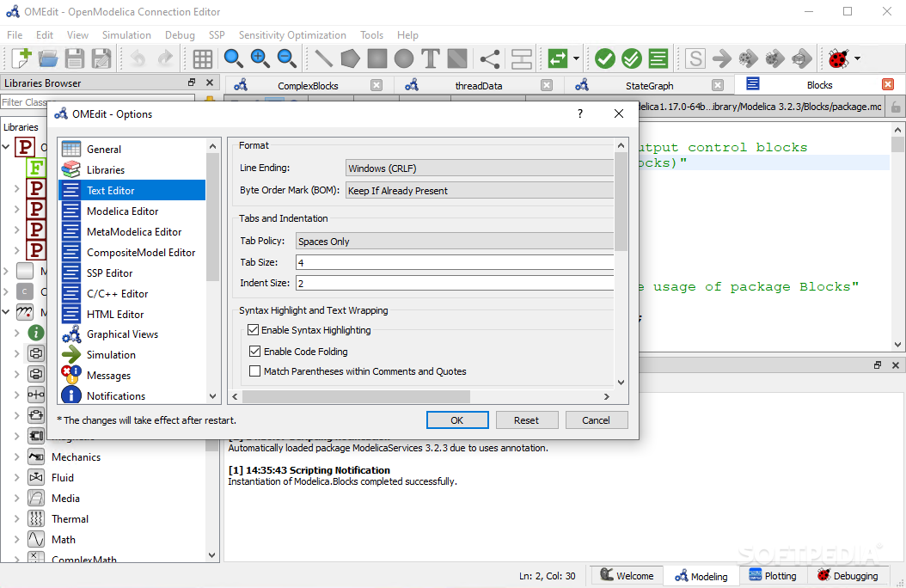Select Libraries options page
Image resolution: width=906 pixels, height=588 pixels.
click(x=132, y=170)
